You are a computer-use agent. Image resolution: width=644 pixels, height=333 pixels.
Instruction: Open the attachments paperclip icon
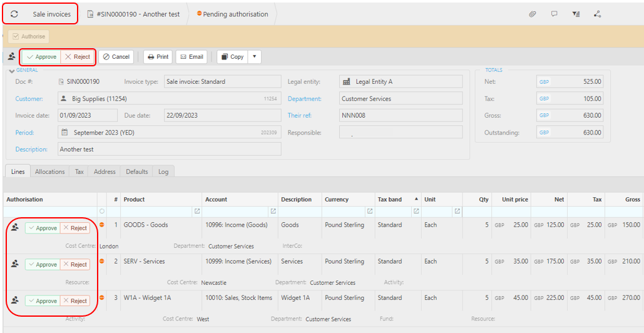pyautogui.click(x=532, y=14)
